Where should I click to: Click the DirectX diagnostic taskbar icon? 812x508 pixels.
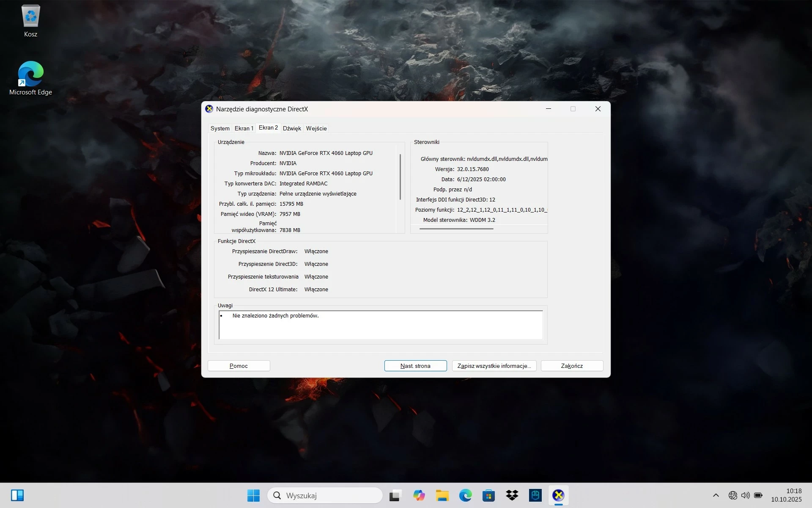(558, 495)
